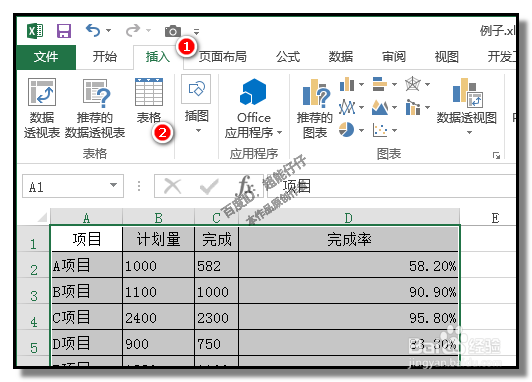Open the chart group dialog launcher
The width and height of the screenshot is (532, 382).
tap(496, 155)
